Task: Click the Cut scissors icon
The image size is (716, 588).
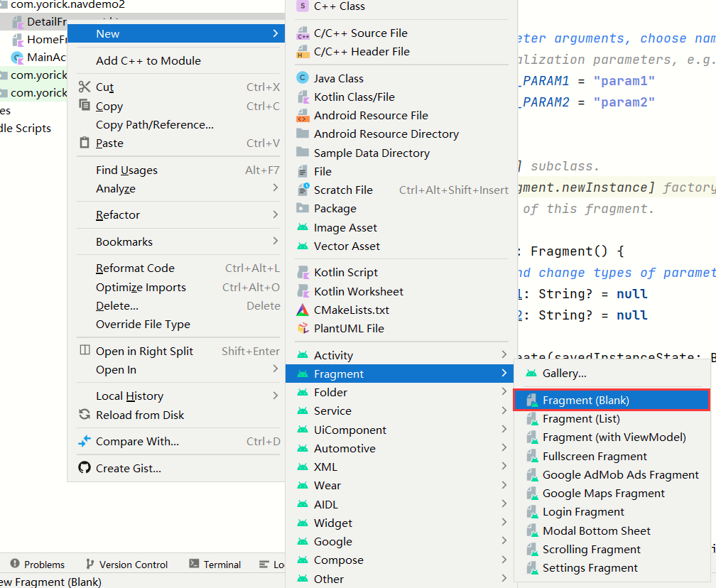Action: tap(85, 87)
